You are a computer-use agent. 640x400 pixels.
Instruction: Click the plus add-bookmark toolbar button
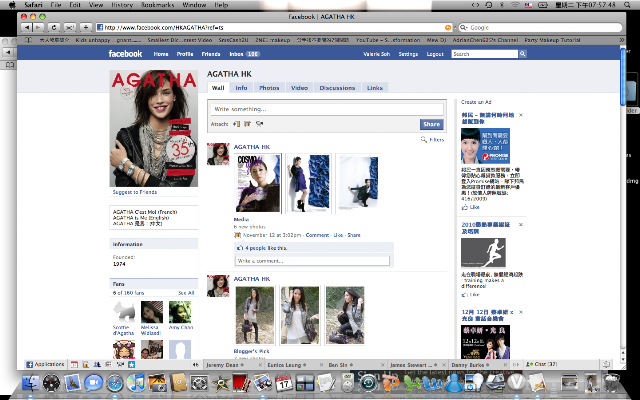86,27
